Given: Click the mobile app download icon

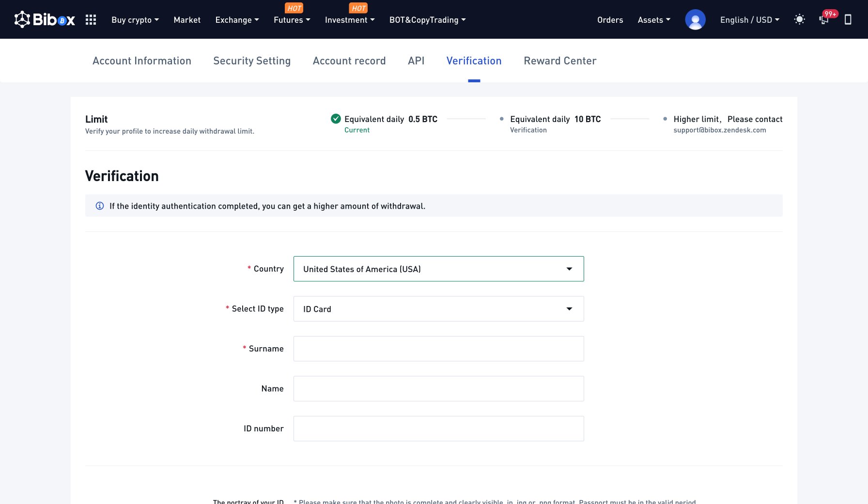Looking at the screenshot, I should coord(848,19).
